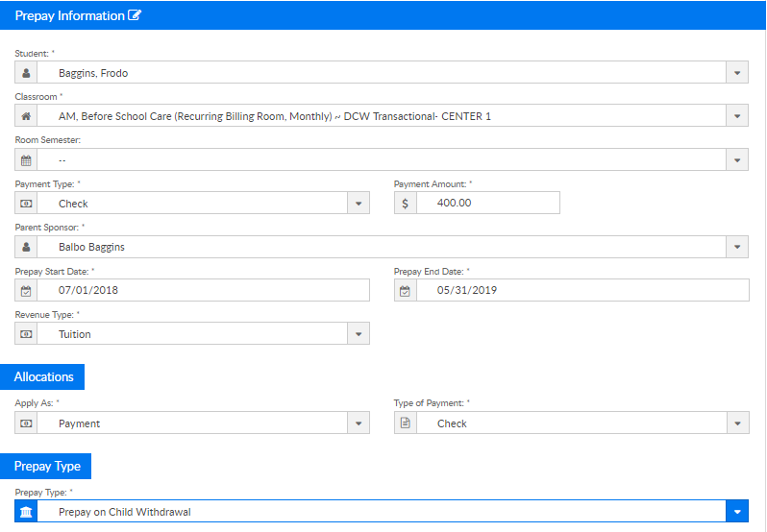Open the Room Semester dropdown arrow

tap(737, 160)
